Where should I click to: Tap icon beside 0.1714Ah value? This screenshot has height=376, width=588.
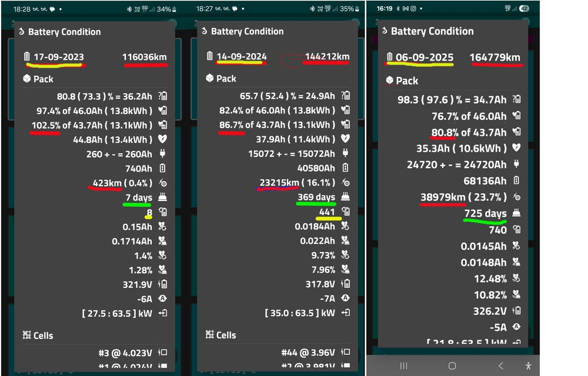[162, 241]
